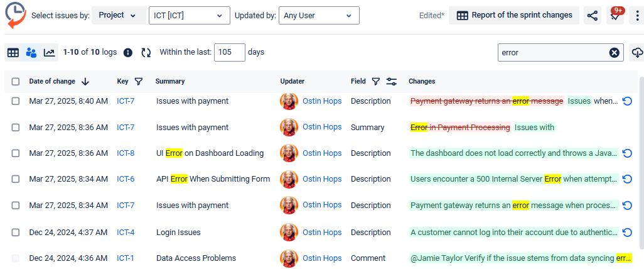The image size is (644, 269).
Task: Click the '1-10 of 10 logs' text
Action: click(90, 52)
